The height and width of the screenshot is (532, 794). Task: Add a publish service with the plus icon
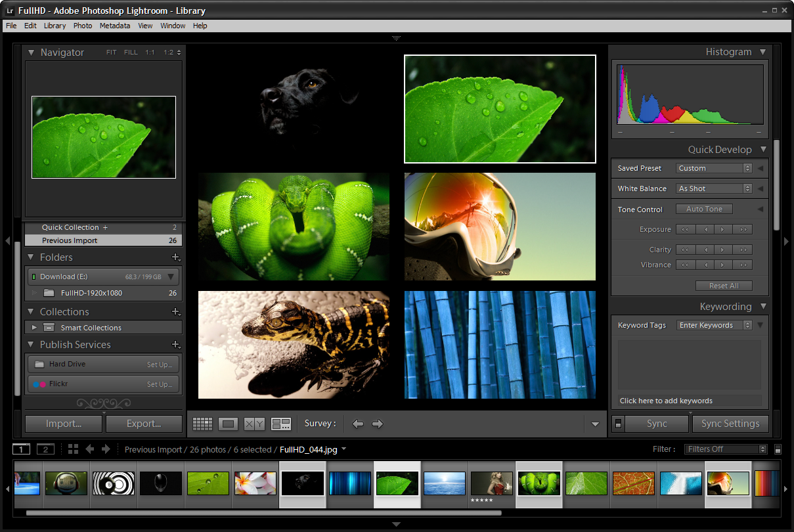pos(175,345)
